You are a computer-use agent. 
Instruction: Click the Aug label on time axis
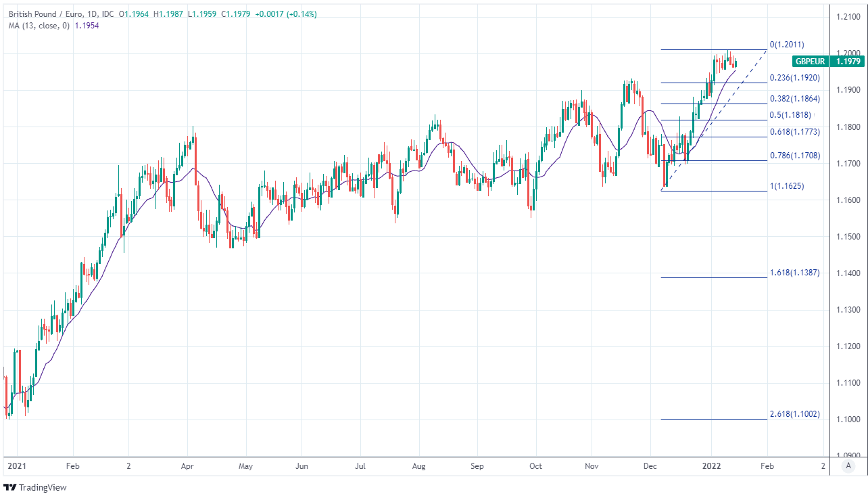coord(419,466)
